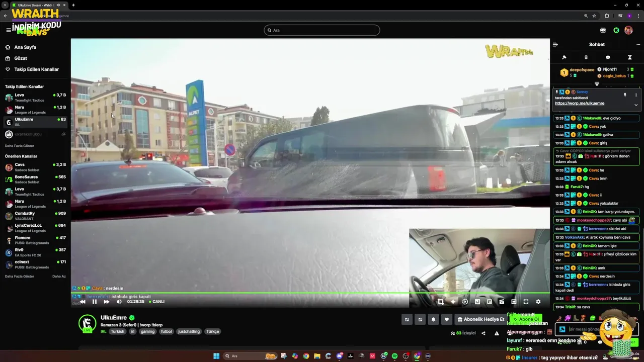Expand the gift leaderboard chevron
Image resolution: width=644 pixels, height=362 pixels.
pos(597,83)
